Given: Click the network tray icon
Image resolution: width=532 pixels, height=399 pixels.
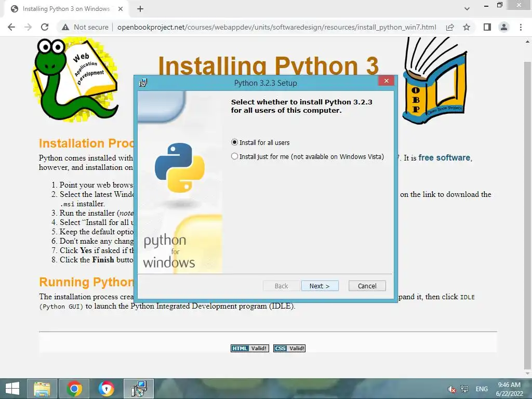Looking at the screenshot, I should (x=464, y=389).
